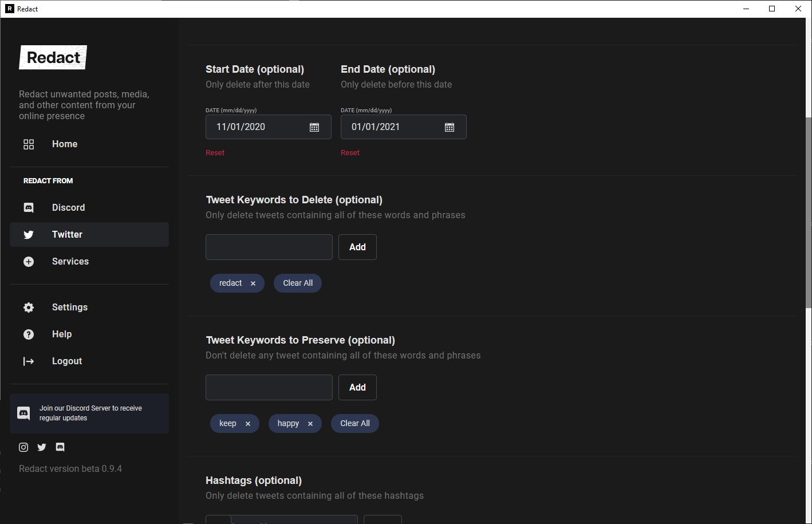Screen dimensions: 812x524
Task: Reset the Start Date field
Action: click(215, 152)
